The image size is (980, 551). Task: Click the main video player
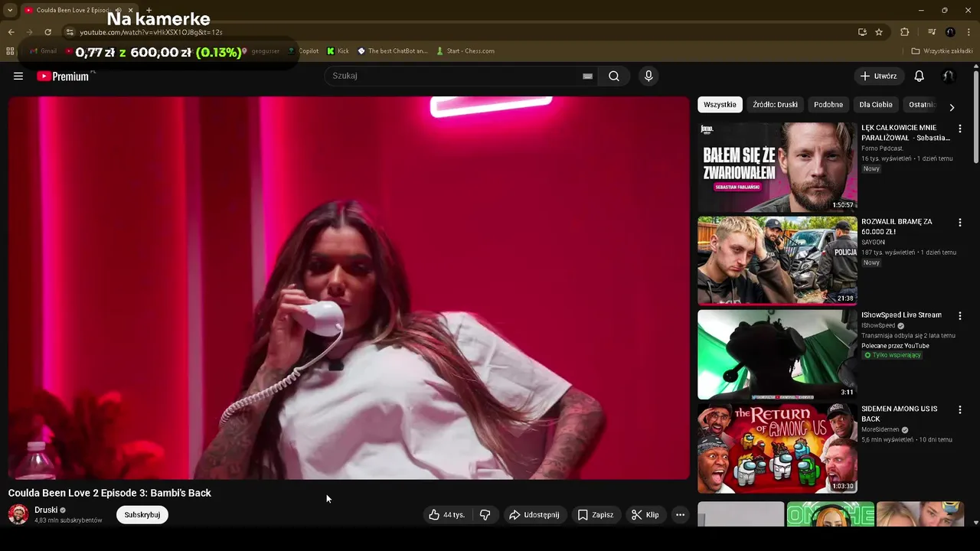pyautogui.click(x=349, y=288)
